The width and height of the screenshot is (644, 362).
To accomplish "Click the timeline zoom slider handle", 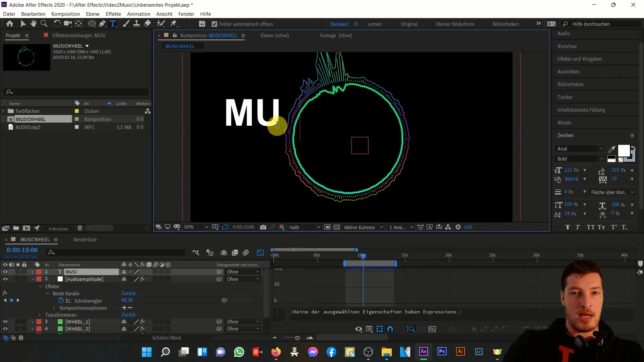I will tap(297, 338).
